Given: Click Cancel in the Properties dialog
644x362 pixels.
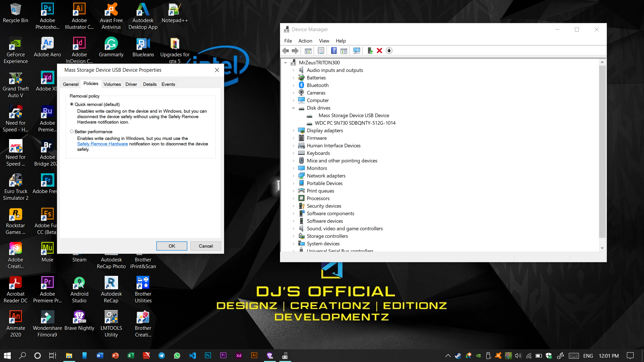Looking at the screenshot, I should coord(206,246).
